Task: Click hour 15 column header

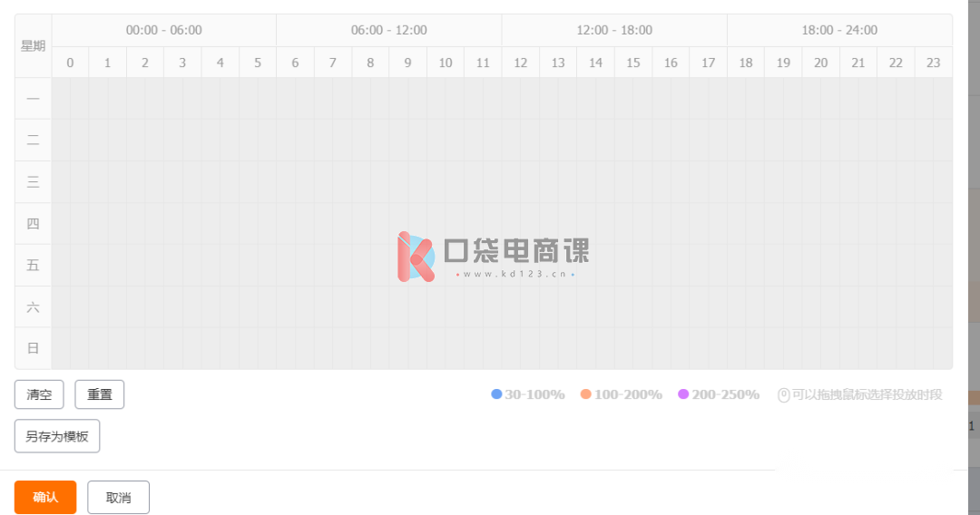Action: coord(633,63)
